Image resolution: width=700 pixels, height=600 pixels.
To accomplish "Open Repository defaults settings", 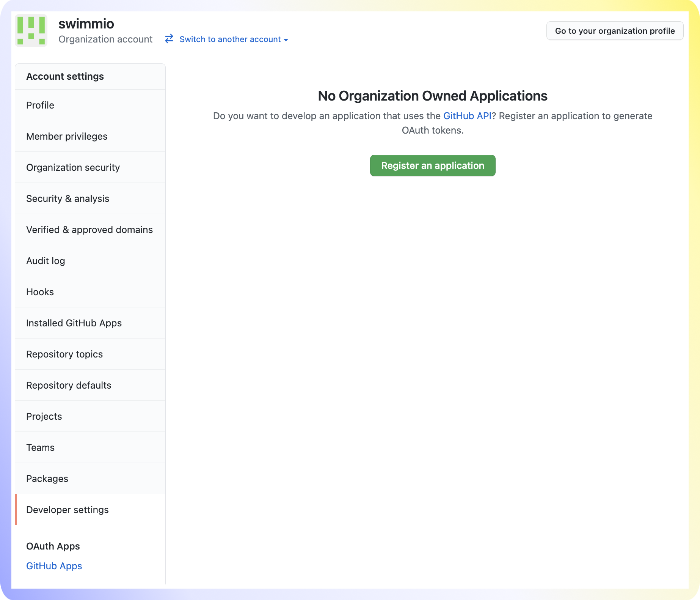I will (90, 385).
